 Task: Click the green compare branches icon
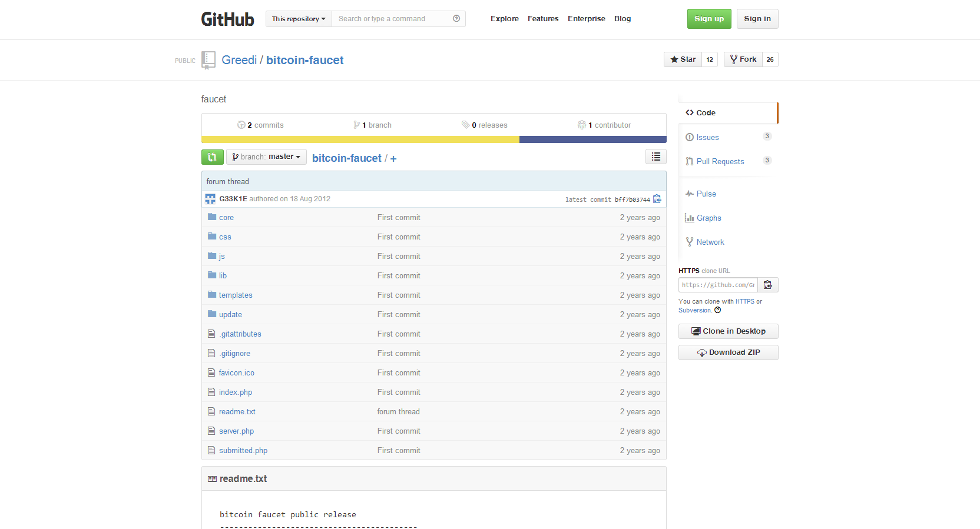coord(213,157)
